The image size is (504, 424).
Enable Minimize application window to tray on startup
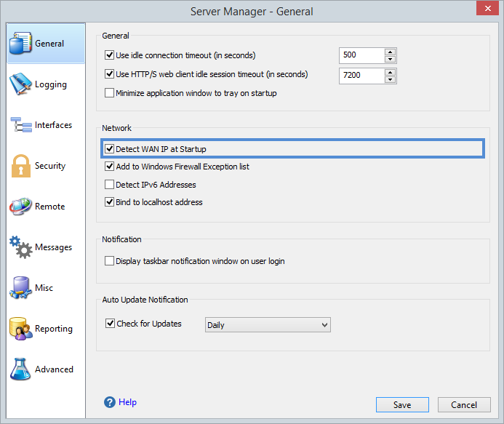coord(109,93)
